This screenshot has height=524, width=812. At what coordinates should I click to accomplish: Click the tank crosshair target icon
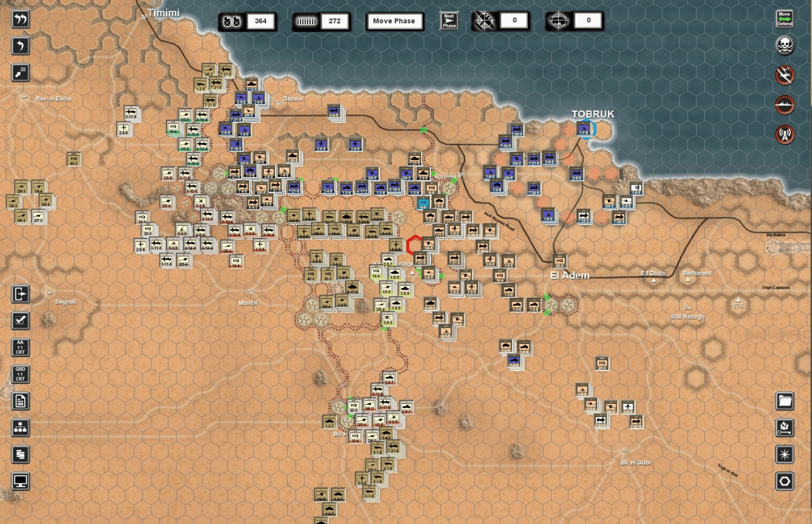[x=558, y=21]
